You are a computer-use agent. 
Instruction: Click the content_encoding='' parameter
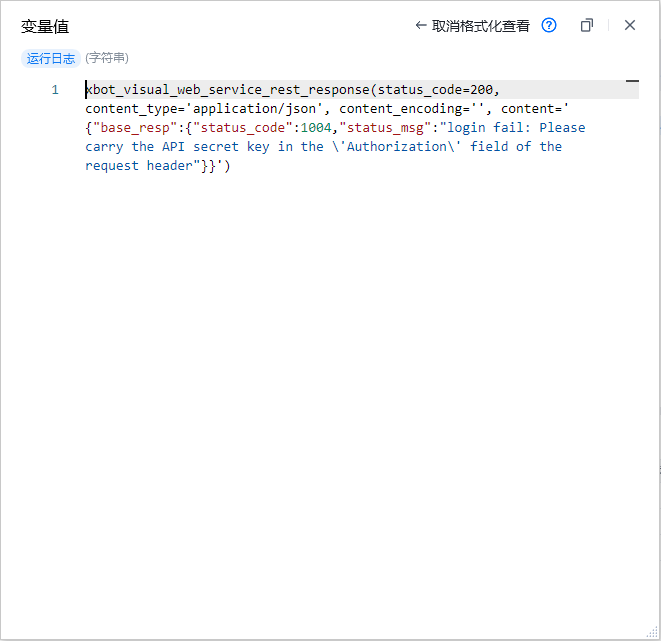pos(412,109)
